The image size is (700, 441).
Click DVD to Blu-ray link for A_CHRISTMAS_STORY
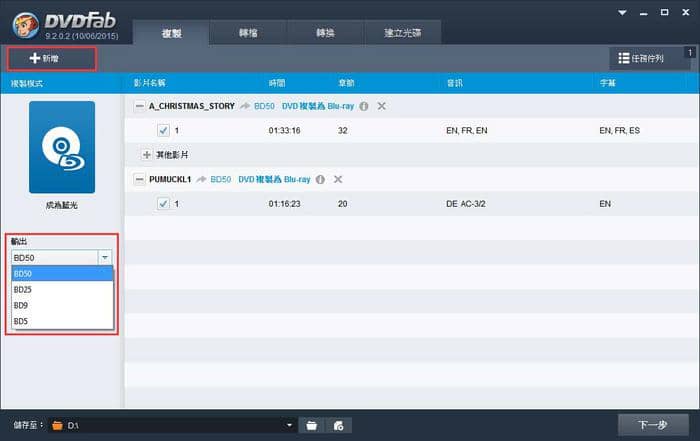[x=318, y=106]
